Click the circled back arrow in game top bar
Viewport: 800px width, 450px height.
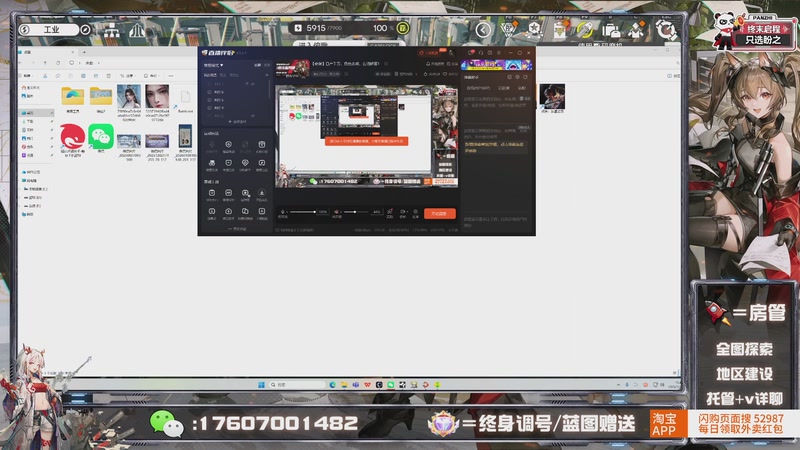point(483,30)
